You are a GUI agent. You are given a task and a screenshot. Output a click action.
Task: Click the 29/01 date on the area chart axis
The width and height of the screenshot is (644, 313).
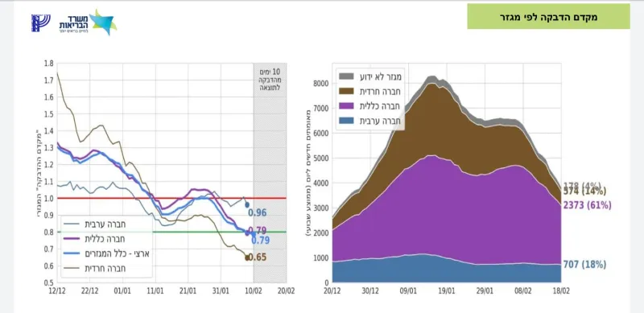tap(485, 291)
